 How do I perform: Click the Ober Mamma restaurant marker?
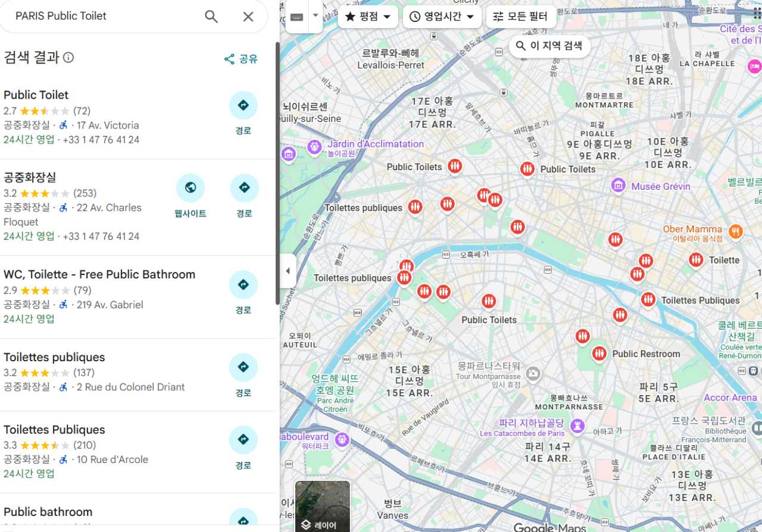tap(736, 231)
